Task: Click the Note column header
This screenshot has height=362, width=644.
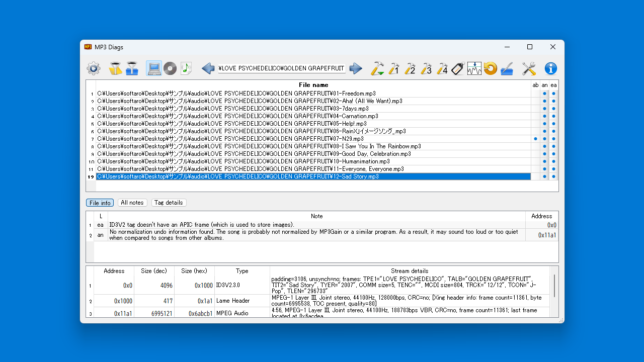Action: (x=317, y=216)
